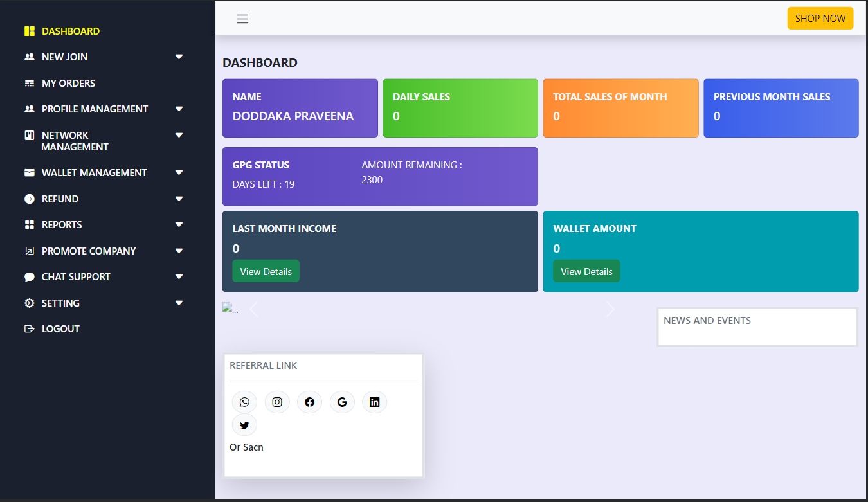Share referral via LinkedIn icon
868x502 pixels.
click(x=375, y=402)
